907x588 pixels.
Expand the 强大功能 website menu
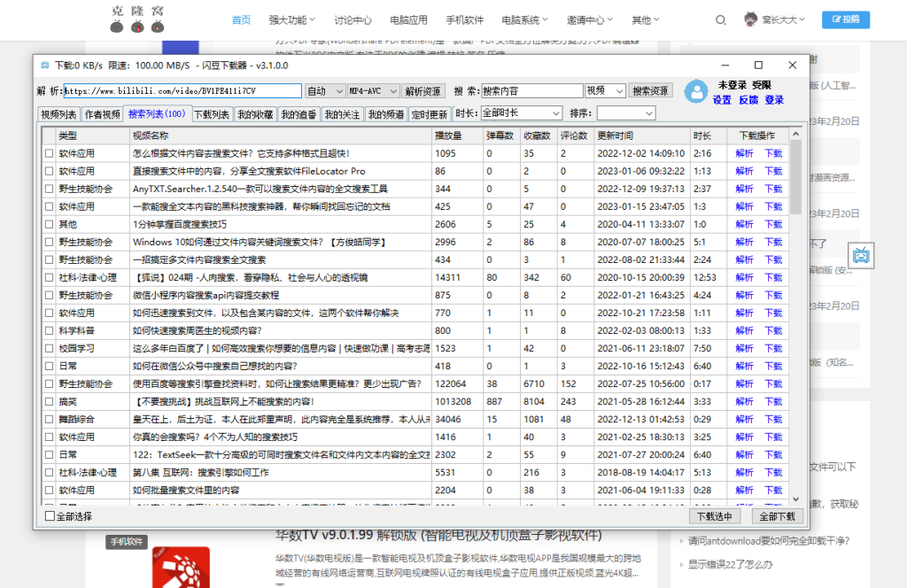tap(291, 20)
